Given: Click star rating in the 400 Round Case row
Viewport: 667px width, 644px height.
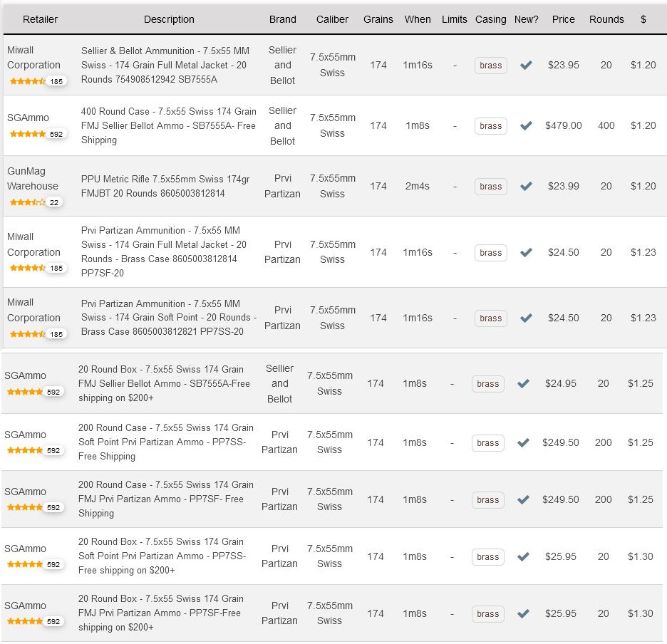Looking at the screenshot, I should (x=26, y=134).
